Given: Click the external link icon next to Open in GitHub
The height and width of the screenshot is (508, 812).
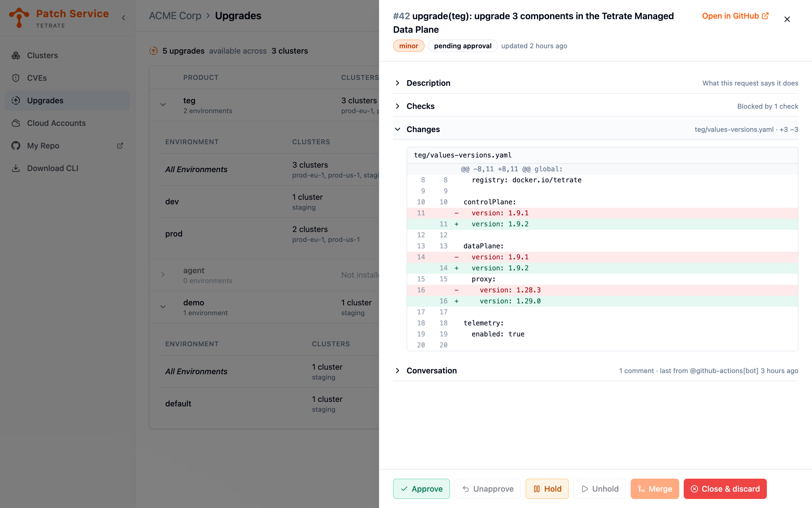Looking at the screenshot, I should (765, 16).
